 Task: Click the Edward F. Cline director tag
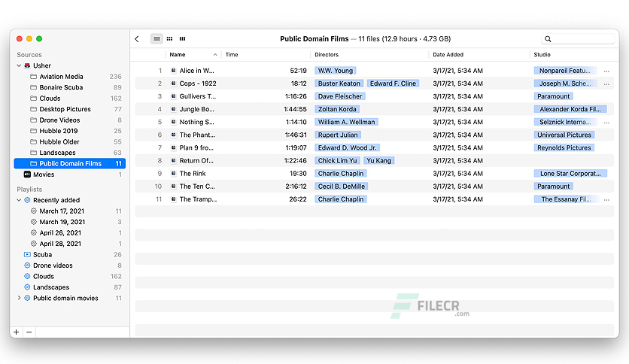[x=393, y=83]
